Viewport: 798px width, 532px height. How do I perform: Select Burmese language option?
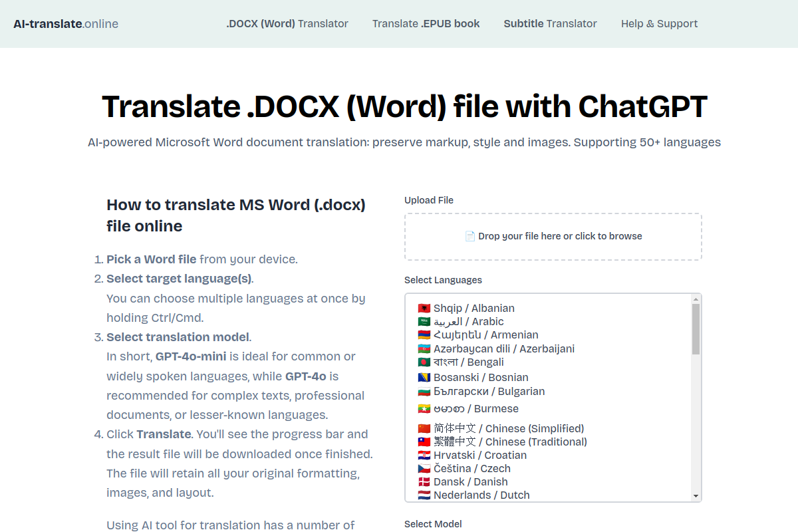coord(548,408)
